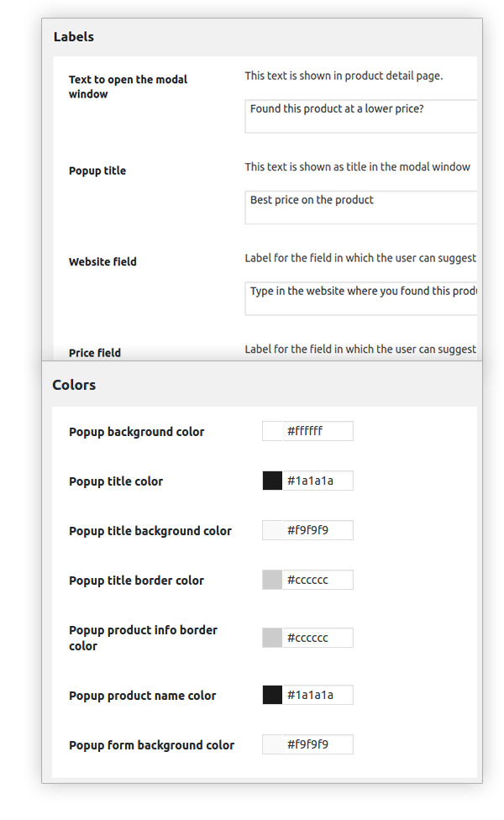Open the Popup title color swatch
The height and width of the screenshot is (820, 504).
click(x=272, y=481)
